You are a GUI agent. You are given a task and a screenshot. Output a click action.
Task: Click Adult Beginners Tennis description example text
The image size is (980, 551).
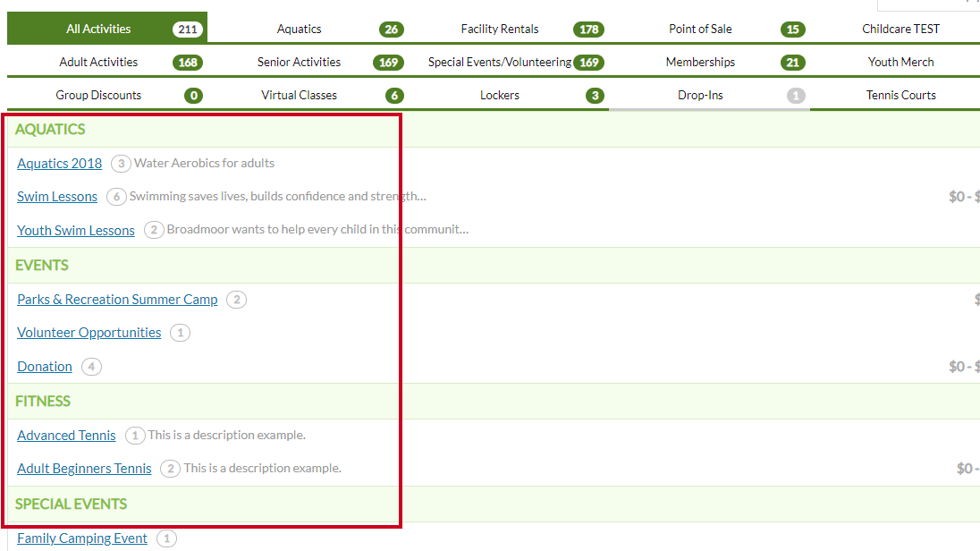click(x=263, y=469)
